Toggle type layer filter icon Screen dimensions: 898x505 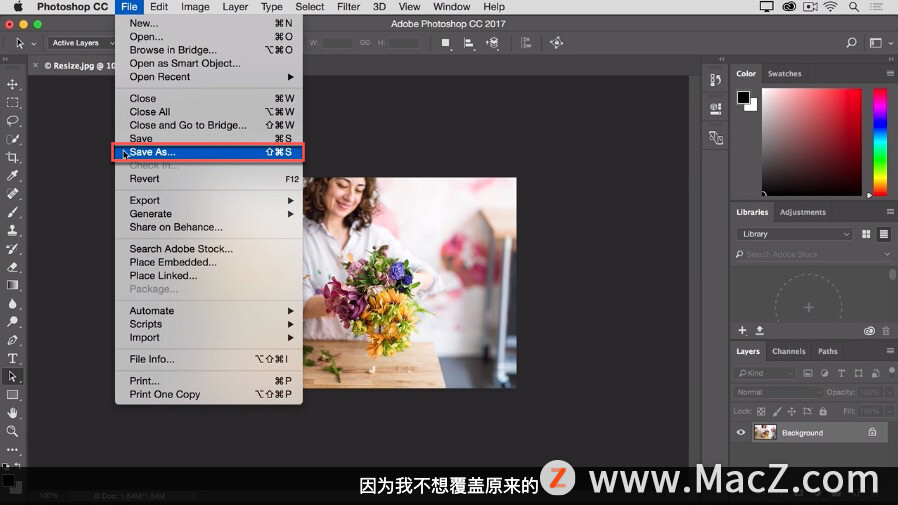[x=841, y=373]
